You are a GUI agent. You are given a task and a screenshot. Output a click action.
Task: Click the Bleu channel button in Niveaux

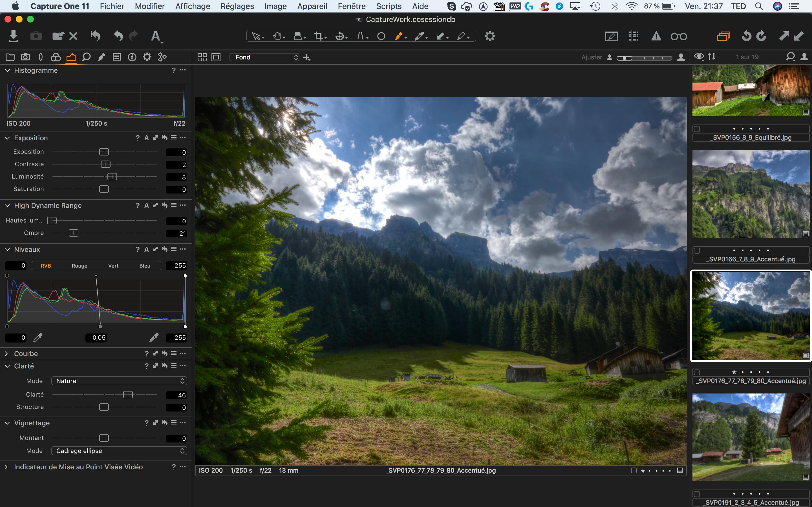(145, 266)
